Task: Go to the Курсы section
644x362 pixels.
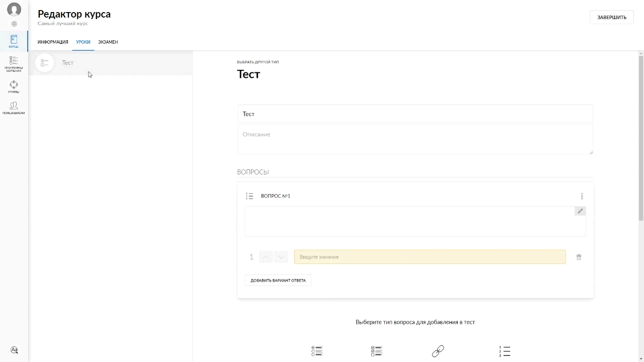Action: coord(14,41)
